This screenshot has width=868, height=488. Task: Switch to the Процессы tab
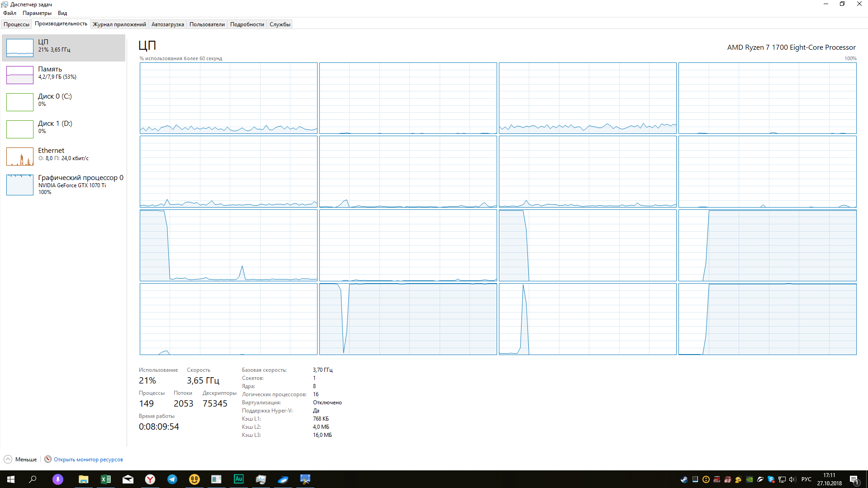pos(16,24)
